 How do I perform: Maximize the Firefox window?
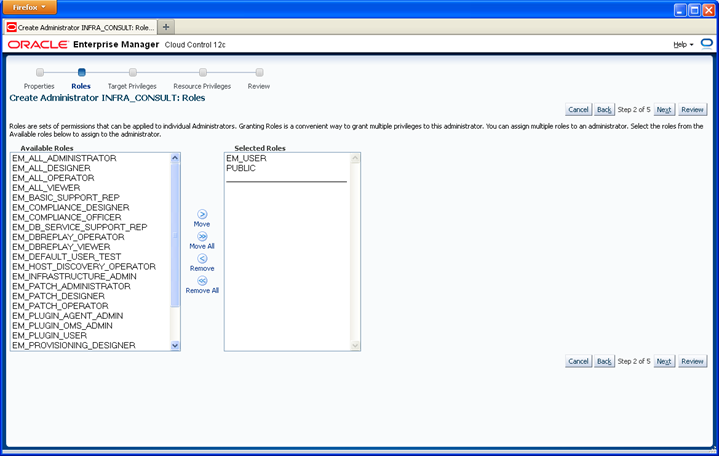point(694,10)
